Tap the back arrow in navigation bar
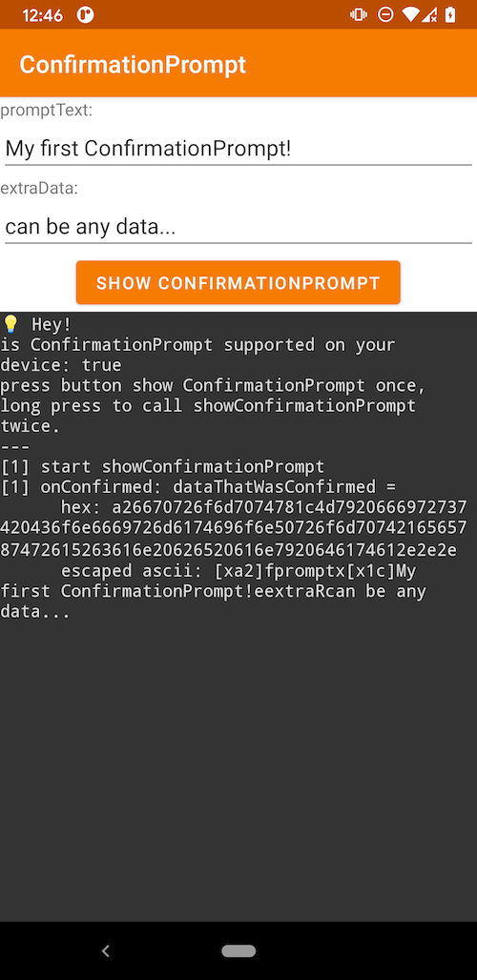477x980 pixels. coord(106,950)
